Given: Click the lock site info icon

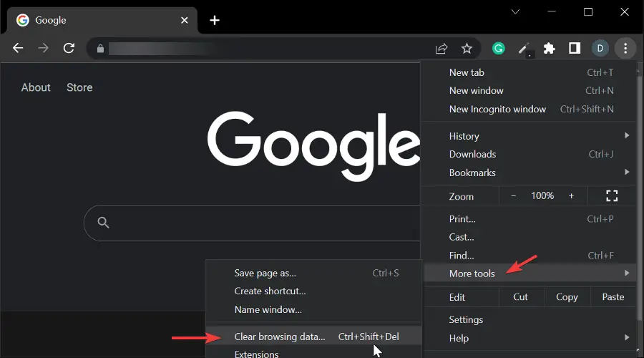Looking at the screenshot, I should pyautogui.click(x=100, y=49).
